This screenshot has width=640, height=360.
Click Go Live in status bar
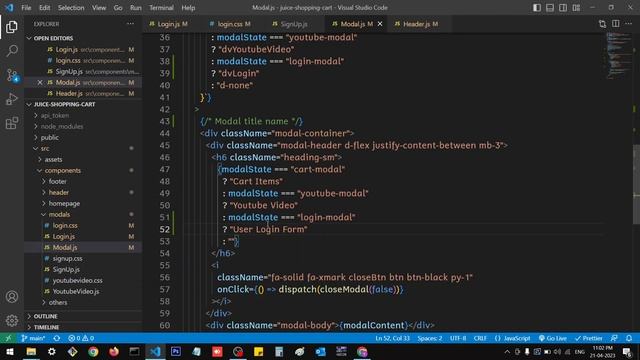point(553,338)
